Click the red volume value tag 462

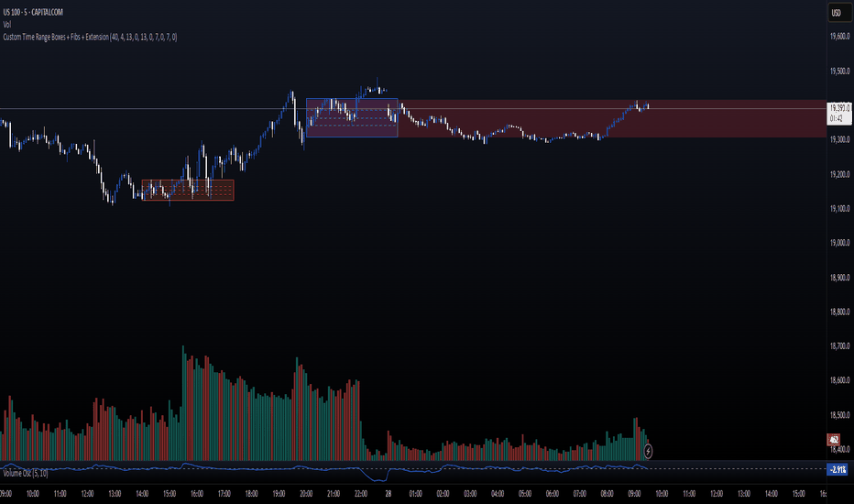click(x=834, y=439)
